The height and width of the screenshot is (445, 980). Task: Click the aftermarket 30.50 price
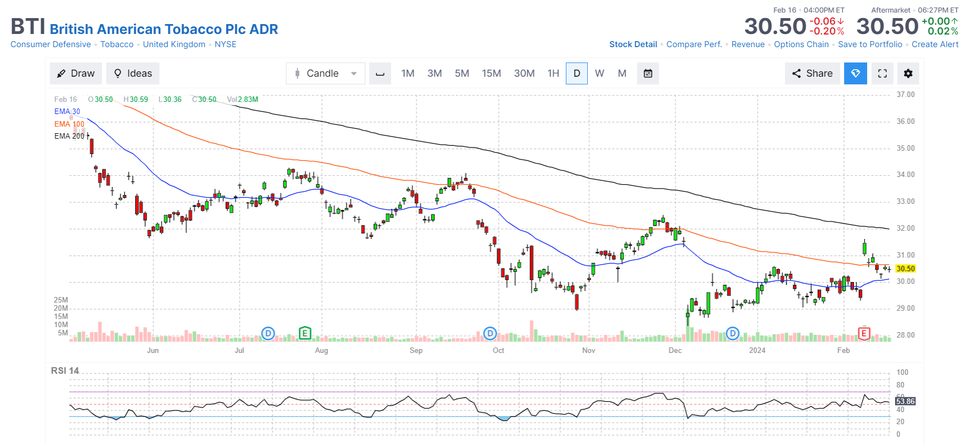887,26
